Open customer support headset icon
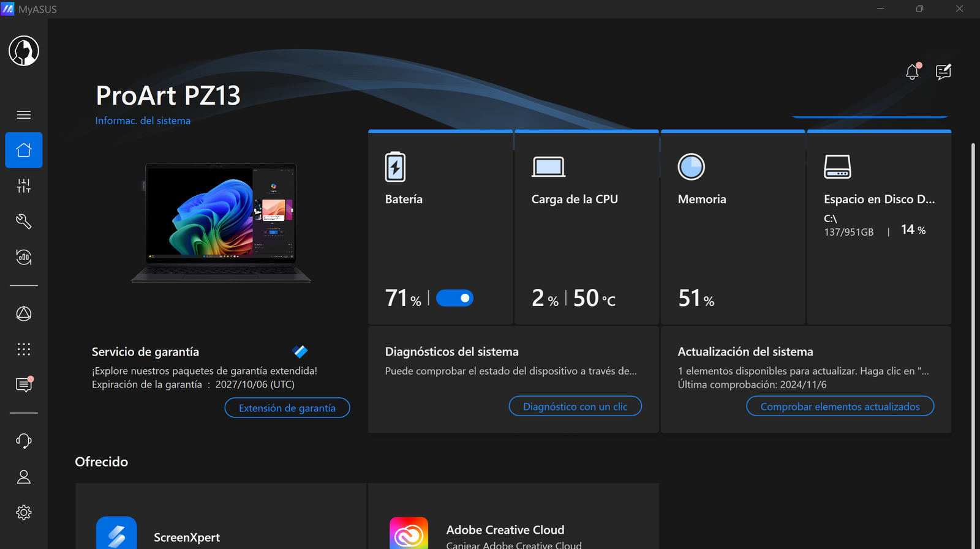The width and height of the screenshot is (980, 549). [24, 441]
